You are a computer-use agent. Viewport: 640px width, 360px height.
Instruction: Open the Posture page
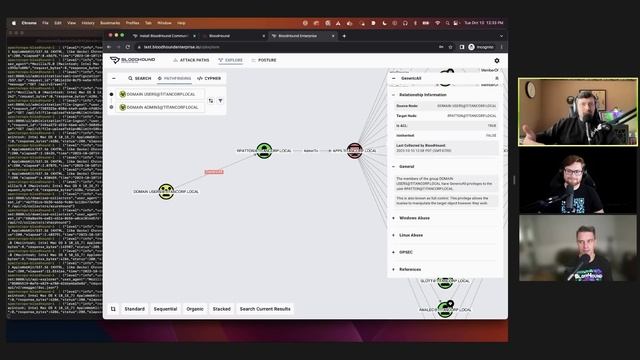[264, 60]
